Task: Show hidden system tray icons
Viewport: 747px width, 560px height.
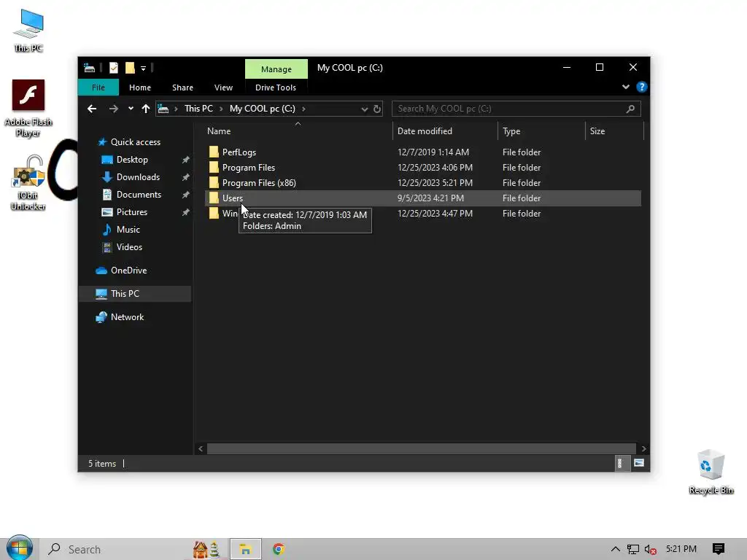Action: tap(615, 549)
